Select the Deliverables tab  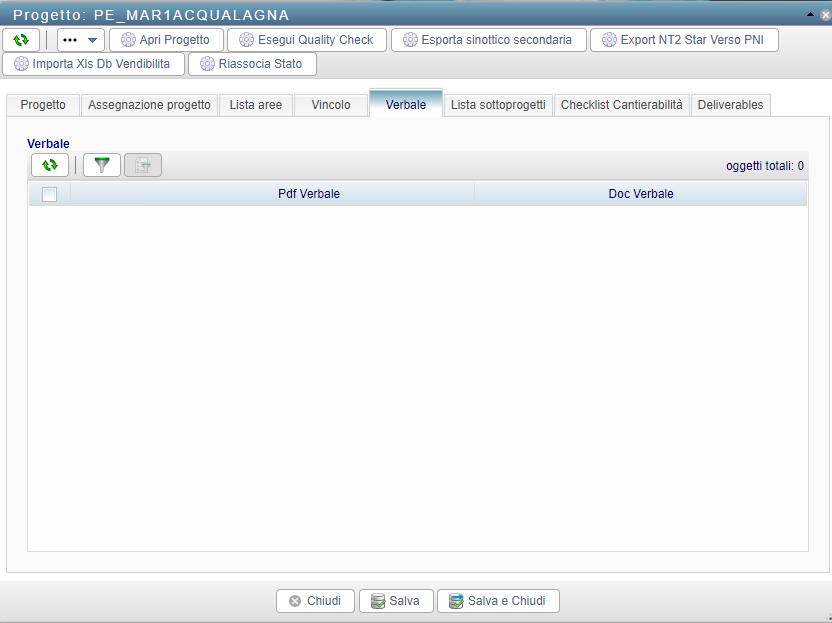click(730, 105)
